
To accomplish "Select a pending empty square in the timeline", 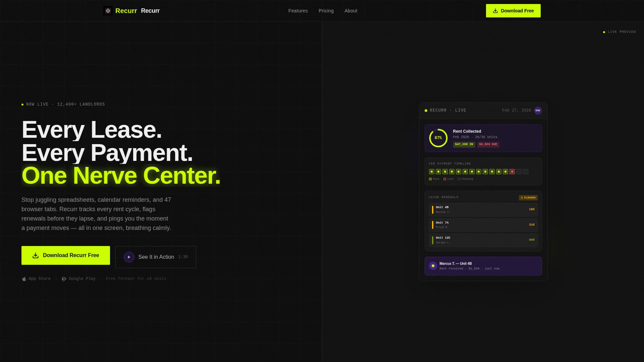I will point(519,171).
